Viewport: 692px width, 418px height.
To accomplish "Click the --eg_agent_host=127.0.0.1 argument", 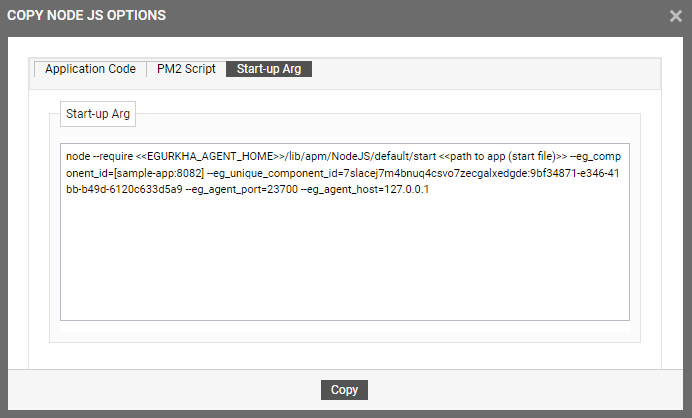I will 365,189.
